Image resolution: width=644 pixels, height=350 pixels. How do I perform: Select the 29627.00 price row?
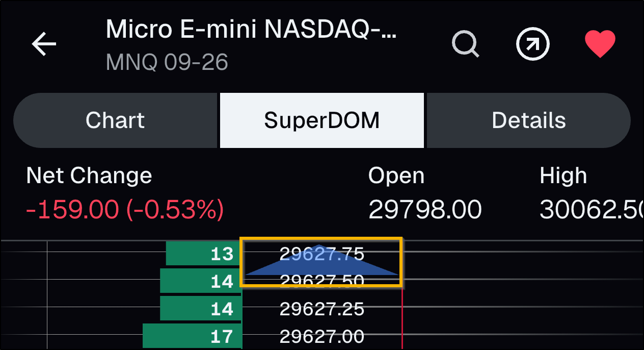pos(322,336)
